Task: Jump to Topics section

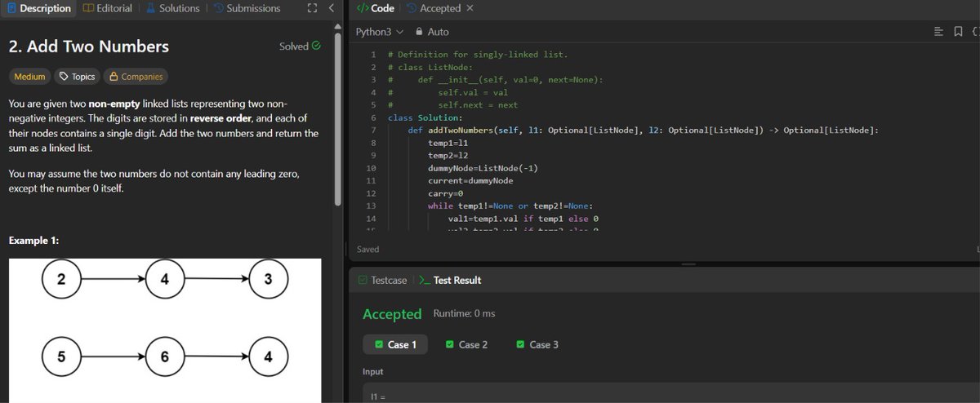Action: [78, 77]
